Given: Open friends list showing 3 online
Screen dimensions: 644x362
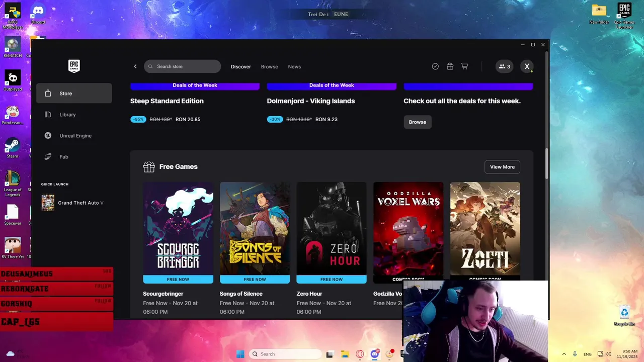Looking at the screenshot, I should [504, 66].
